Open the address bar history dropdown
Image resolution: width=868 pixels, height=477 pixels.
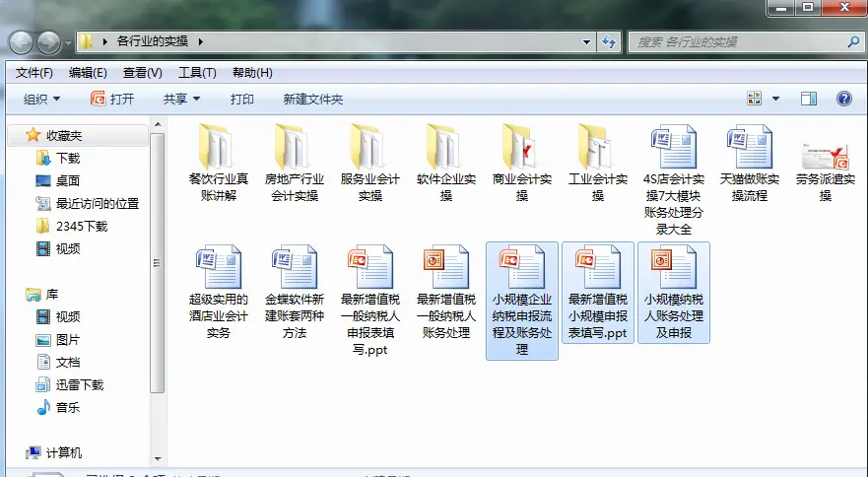point(586,42)
